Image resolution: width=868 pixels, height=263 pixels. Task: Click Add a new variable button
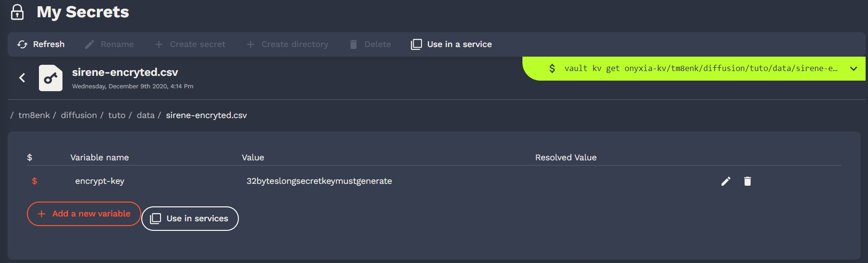tap(84, 214)
